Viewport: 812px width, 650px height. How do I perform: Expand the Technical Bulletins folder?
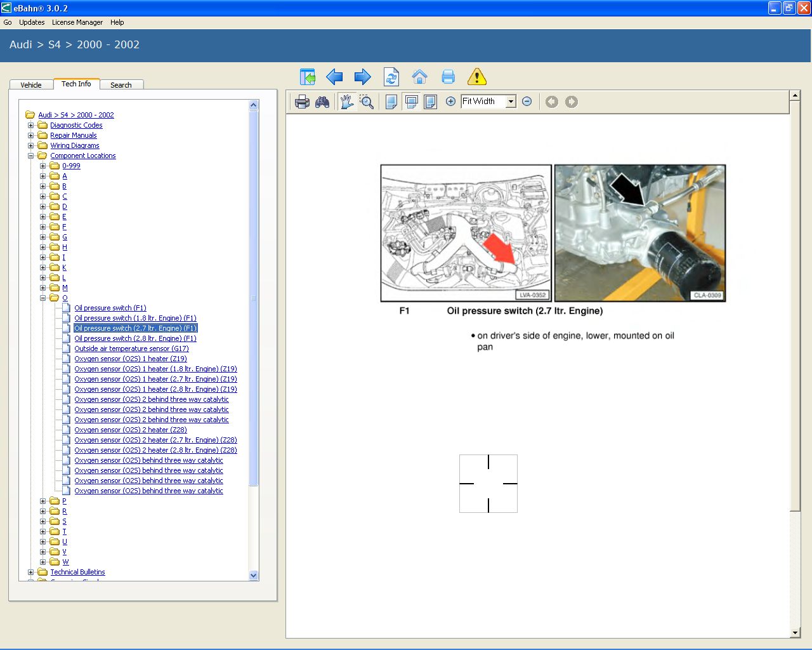(x=30, y=572)
